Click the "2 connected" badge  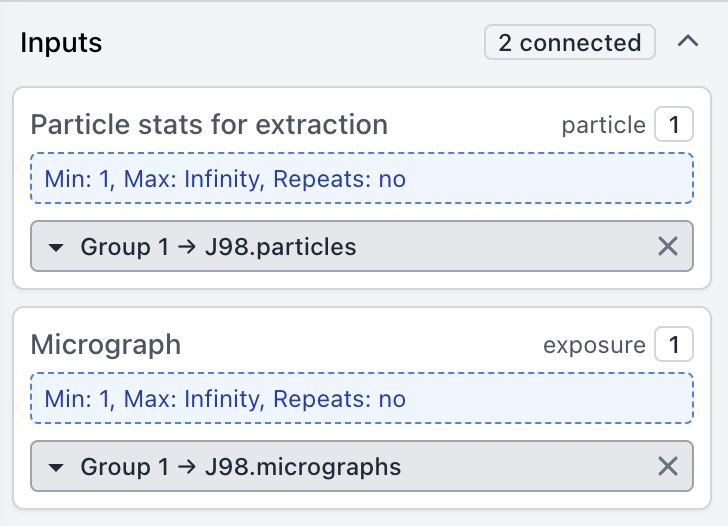click(x=570, y=42)
